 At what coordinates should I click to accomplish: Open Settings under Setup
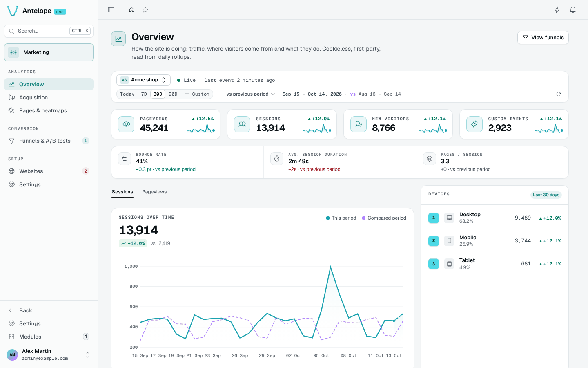pyautogui.click(x=49, y=184)
